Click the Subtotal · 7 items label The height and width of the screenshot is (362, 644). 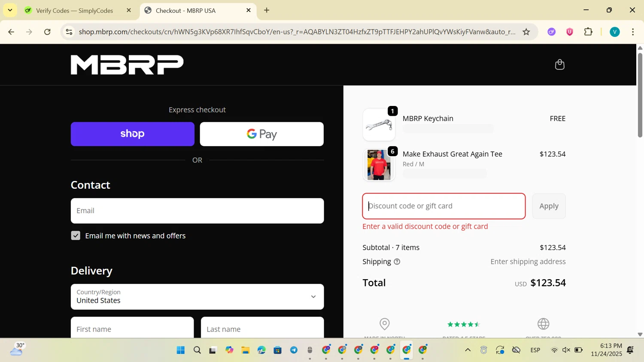coord(391,247)
